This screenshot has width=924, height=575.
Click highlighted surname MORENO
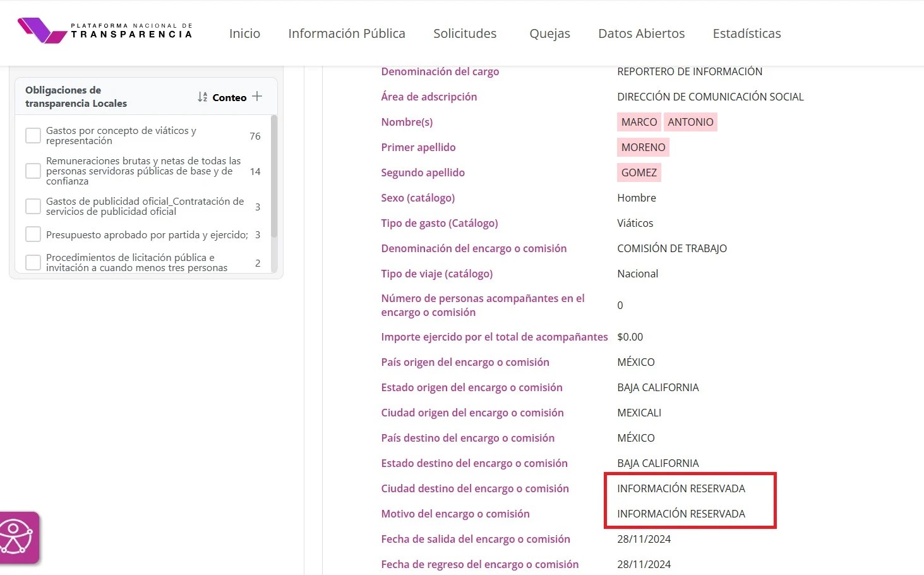pyautogui.click(x=643, y=147)
